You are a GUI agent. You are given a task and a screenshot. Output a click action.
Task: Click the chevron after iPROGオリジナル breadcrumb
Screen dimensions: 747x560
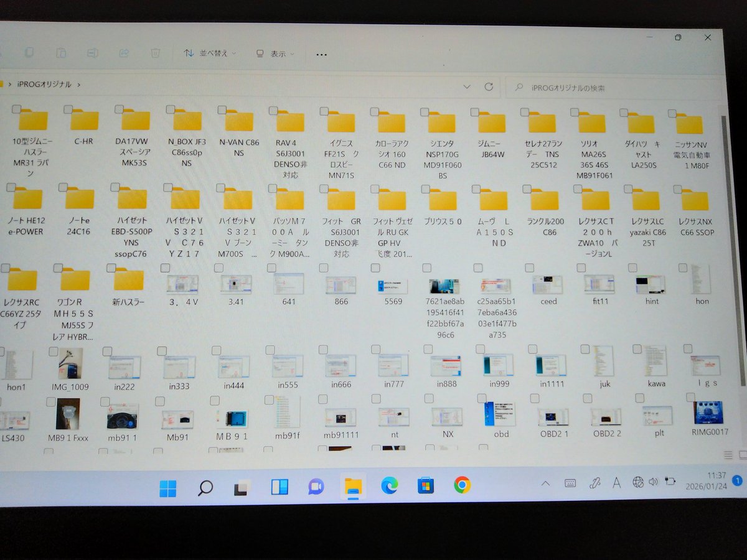79,84
